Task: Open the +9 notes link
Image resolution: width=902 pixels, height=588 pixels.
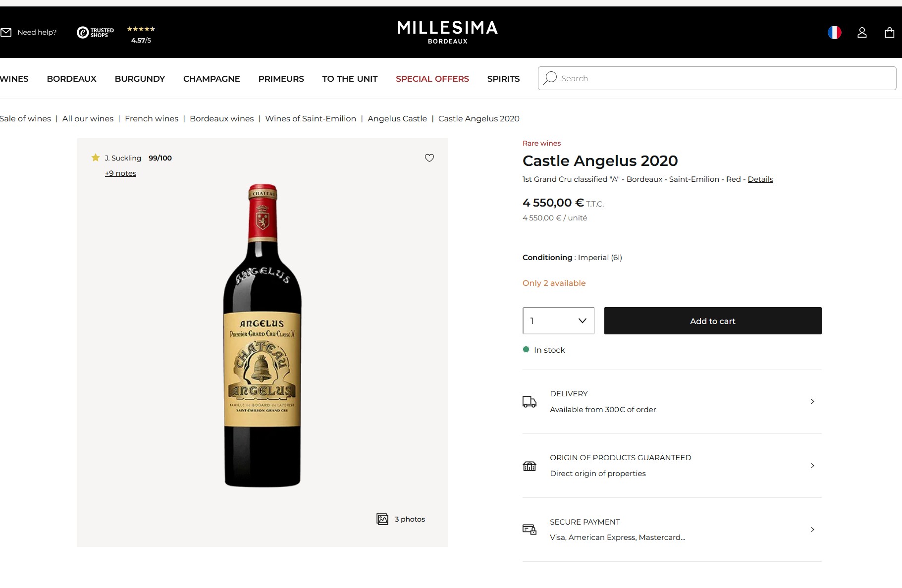Action: (120, 173)
